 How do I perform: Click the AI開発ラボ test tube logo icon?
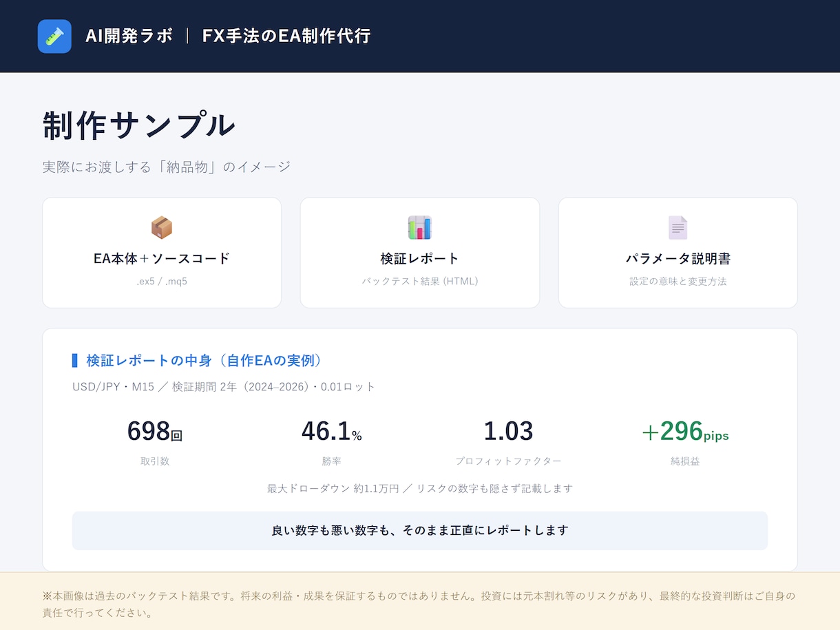(54, 36)
